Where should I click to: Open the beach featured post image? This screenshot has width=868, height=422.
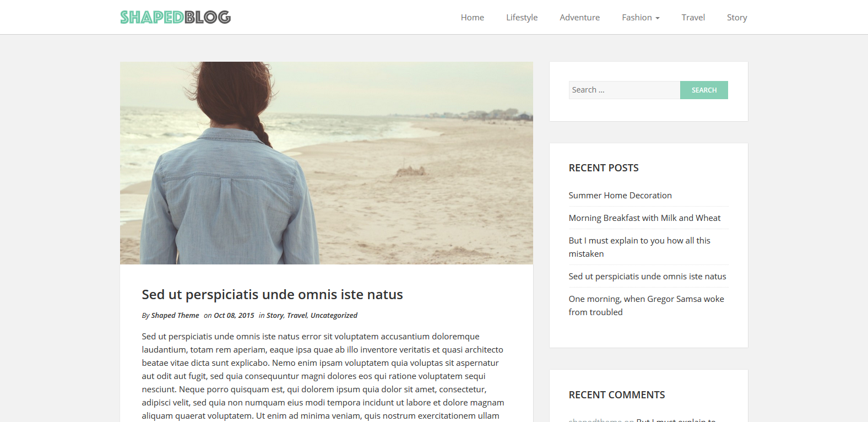[327, 163]
